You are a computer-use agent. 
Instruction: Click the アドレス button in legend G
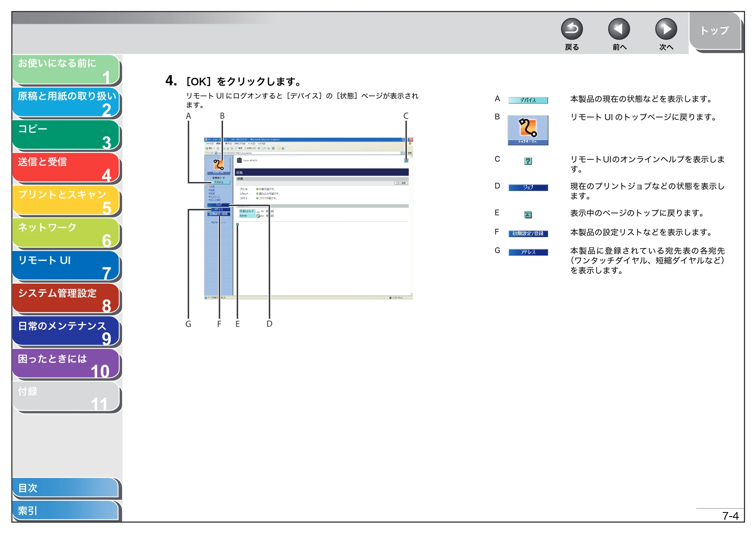[528, 252]
